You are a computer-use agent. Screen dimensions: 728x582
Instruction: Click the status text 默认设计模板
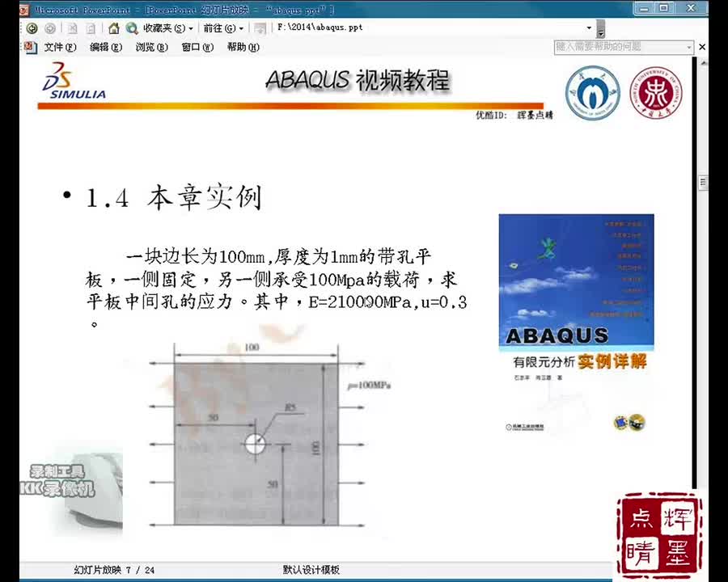[311, 569]
